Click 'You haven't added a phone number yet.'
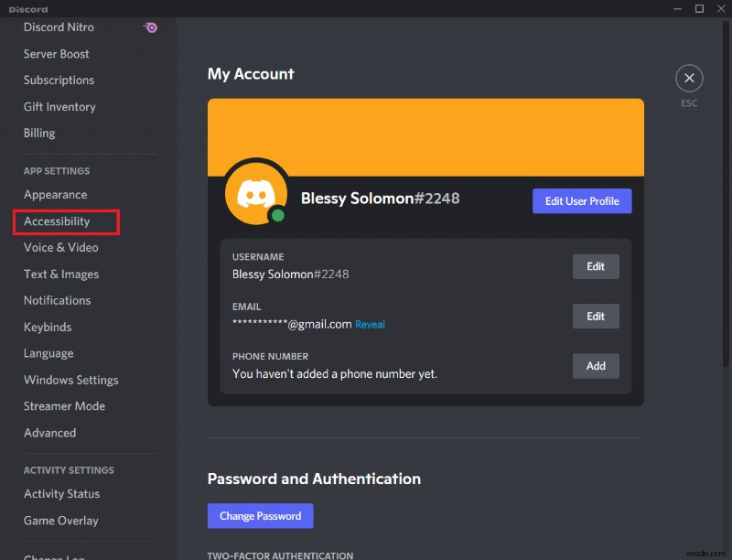The image size is (732, 560). tap(335, 374)
